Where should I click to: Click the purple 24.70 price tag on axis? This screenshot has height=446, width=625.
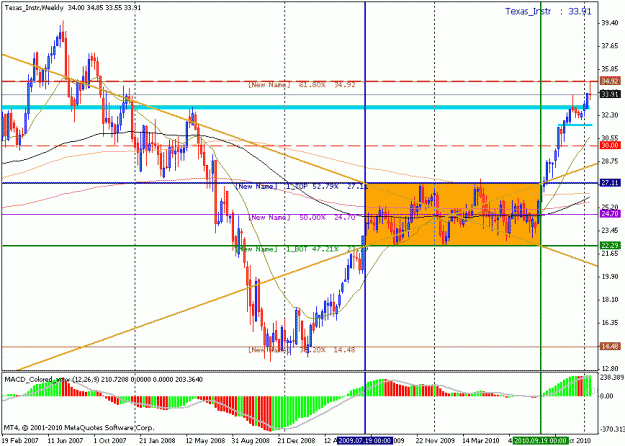tap(610, 214)
